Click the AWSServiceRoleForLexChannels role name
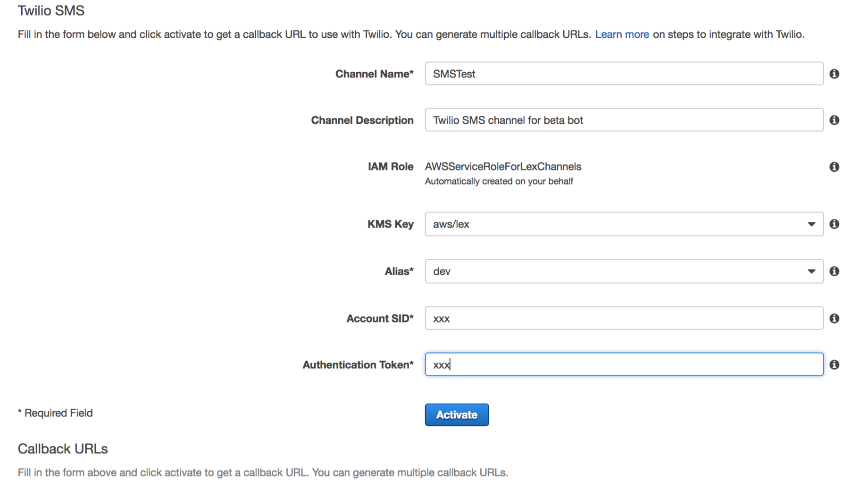Viewport: 868px width, 484px height. point(503,167)
